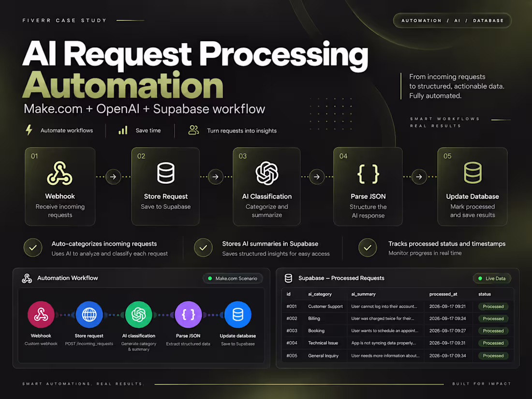
Task: Click the database icon in Supabase panel header
Action: click(x=288, y=278)
